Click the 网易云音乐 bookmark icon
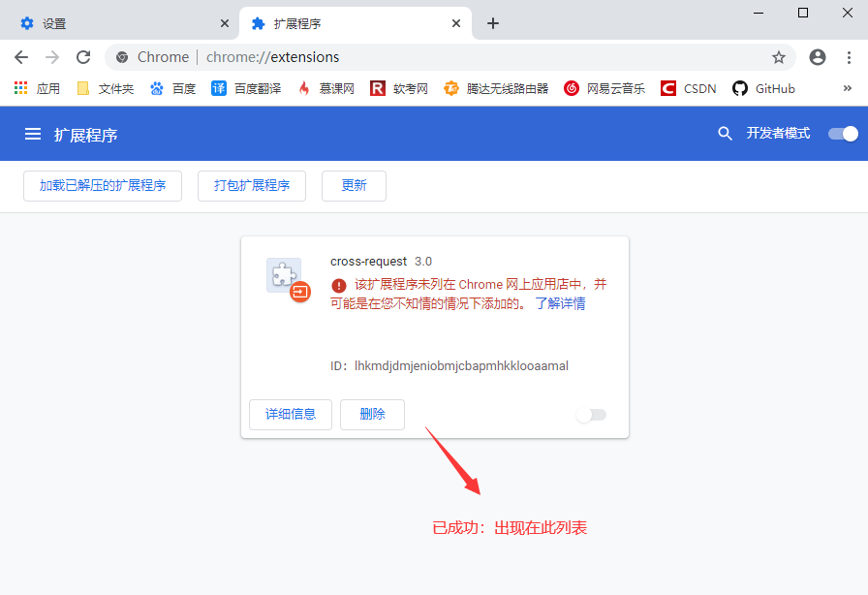This screenshot has height=595, width=868. click(573, 87)
